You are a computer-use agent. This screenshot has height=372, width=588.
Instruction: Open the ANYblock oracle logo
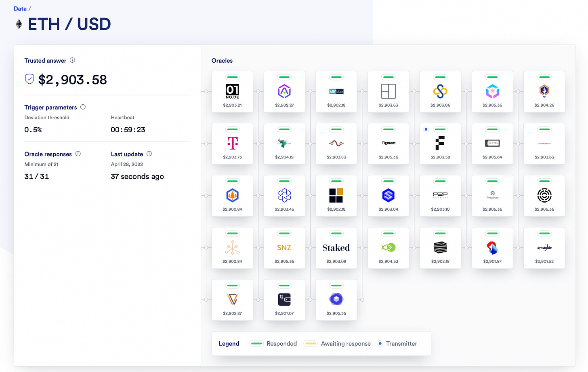[x=336, y=91]
